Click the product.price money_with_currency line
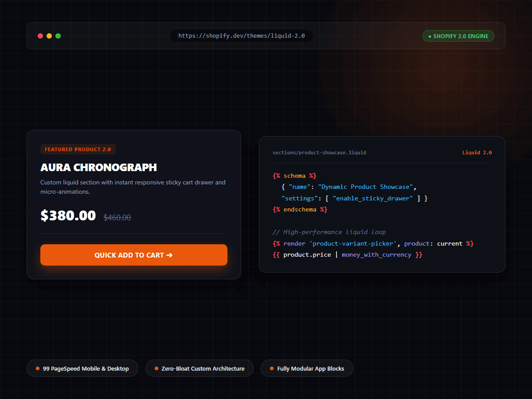Image resolution: width=532 pixels, height=399 pixels. tap(348, 255)
